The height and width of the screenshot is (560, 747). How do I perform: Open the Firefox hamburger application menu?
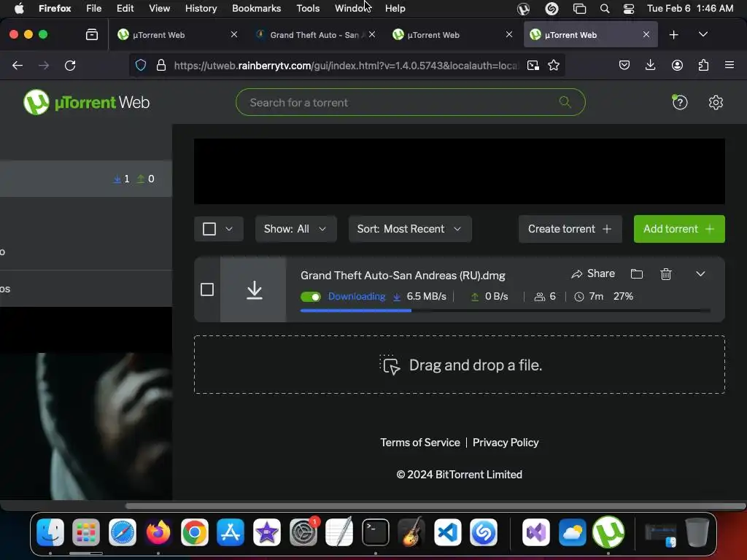[x=729, y=65]
